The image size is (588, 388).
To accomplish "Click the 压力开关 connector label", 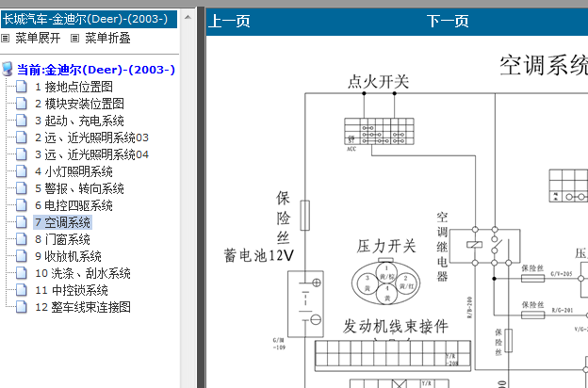I will click(386, 247).
